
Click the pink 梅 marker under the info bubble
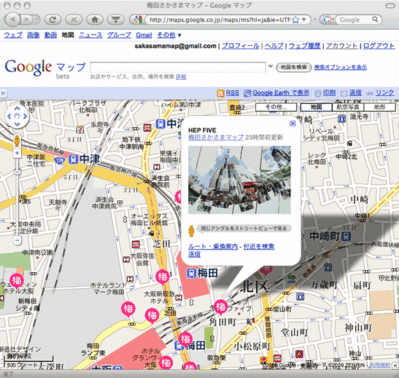220,307
